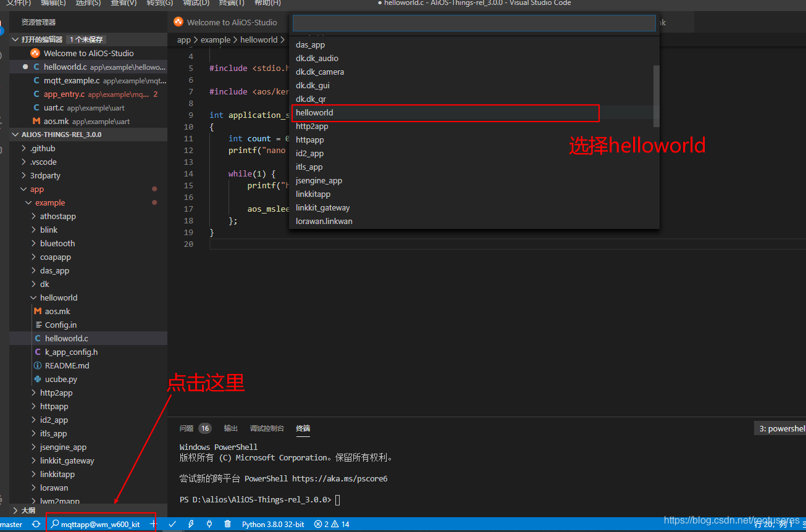The image size is (806, 532).
Task: Switch to the Output panel tab
Action: [230, 428]
